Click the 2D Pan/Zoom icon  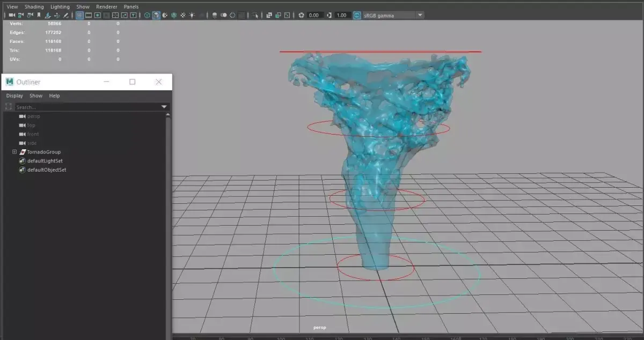coord(57,15)
